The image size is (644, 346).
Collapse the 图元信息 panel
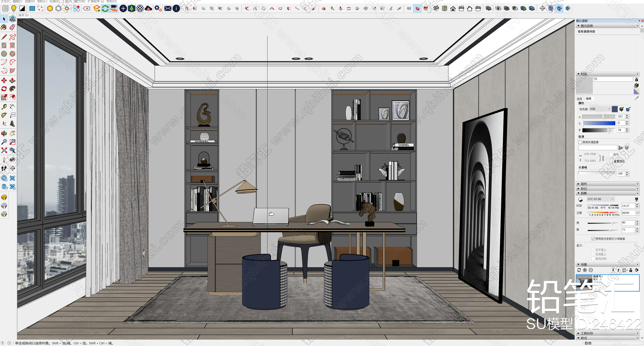tap(578, 26)
